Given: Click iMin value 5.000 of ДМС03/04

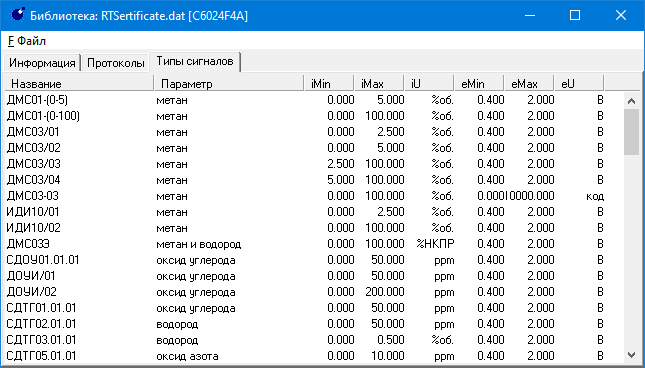Looking at the screenshot, I should point(341,180).
